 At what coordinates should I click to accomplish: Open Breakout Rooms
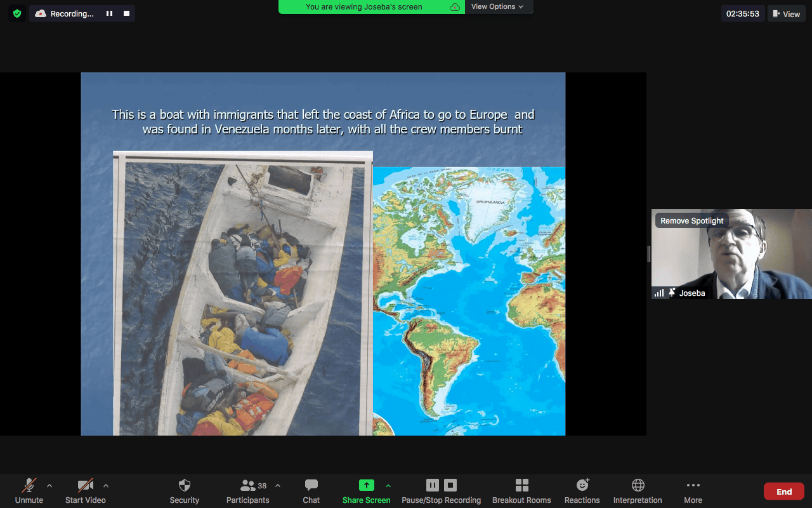(521, 491)
